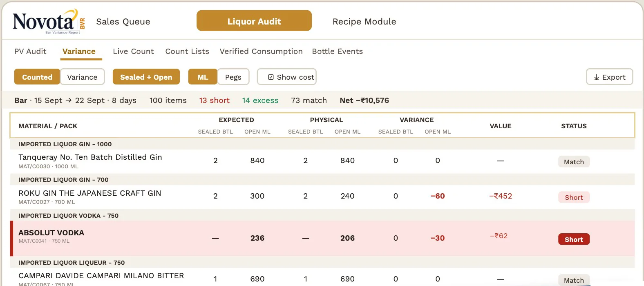Click physical open ML 206 for Absolut Vodka
This screenshot has height=286, width=644.
click(x=347, y=238)
